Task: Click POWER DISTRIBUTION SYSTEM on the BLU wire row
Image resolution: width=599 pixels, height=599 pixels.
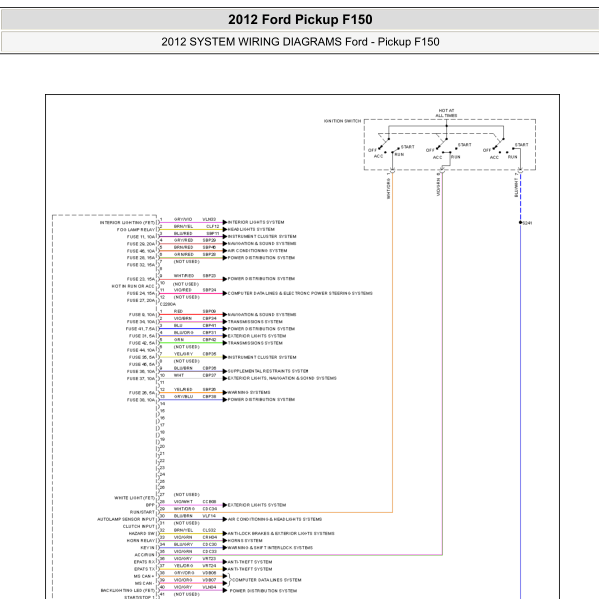Action: (x=261, y=329)
